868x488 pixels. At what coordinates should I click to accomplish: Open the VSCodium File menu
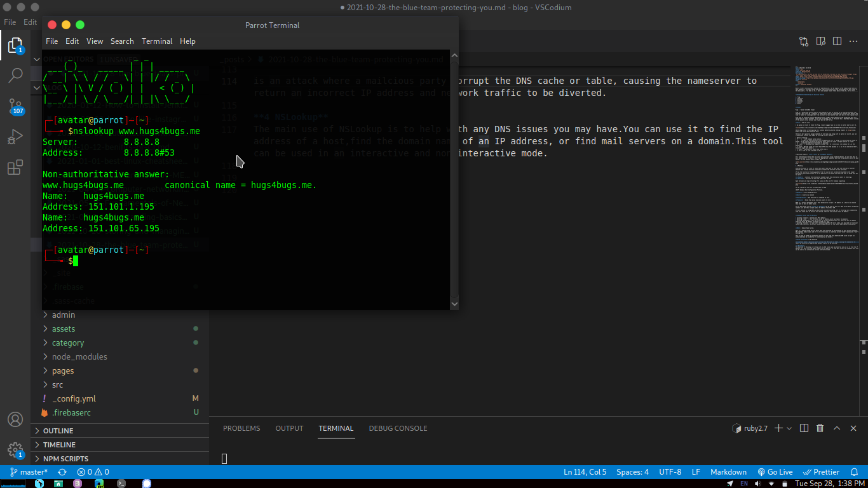coord(10,22)
